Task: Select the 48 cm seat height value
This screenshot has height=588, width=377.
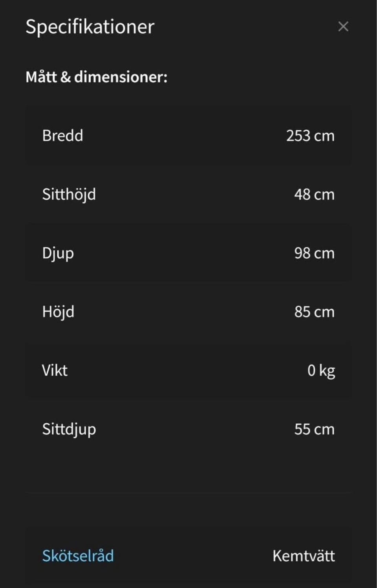Action: coord(314,194)
